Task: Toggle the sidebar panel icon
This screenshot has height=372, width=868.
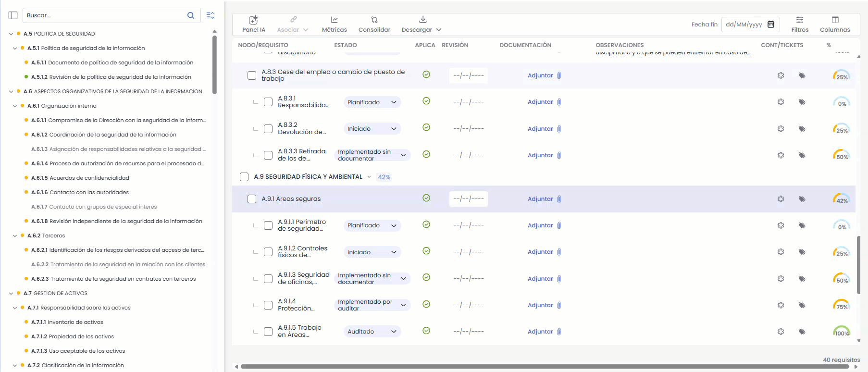Action: point(13,15)
